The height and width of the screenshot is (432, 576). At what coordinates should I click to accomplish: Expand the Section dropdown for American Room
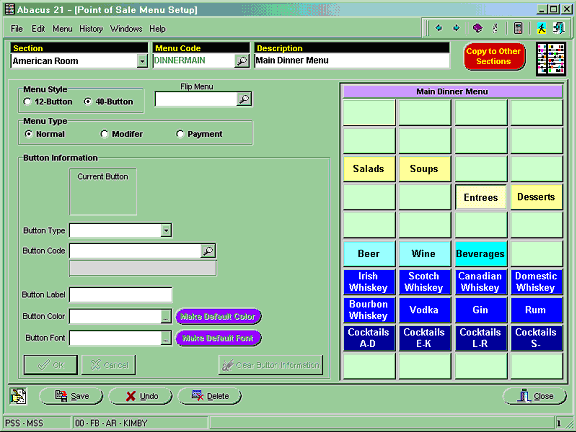tap(142, 61)
